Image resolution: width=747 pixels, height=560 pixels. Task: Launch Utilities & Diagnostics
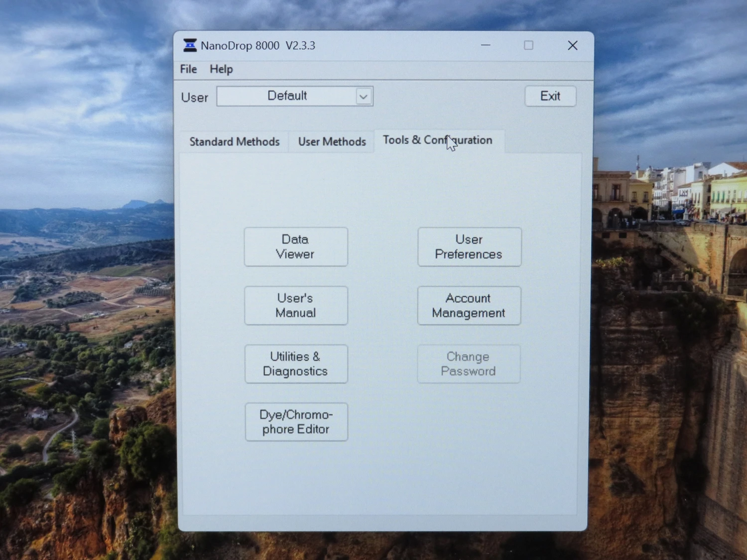click(296, 364)
